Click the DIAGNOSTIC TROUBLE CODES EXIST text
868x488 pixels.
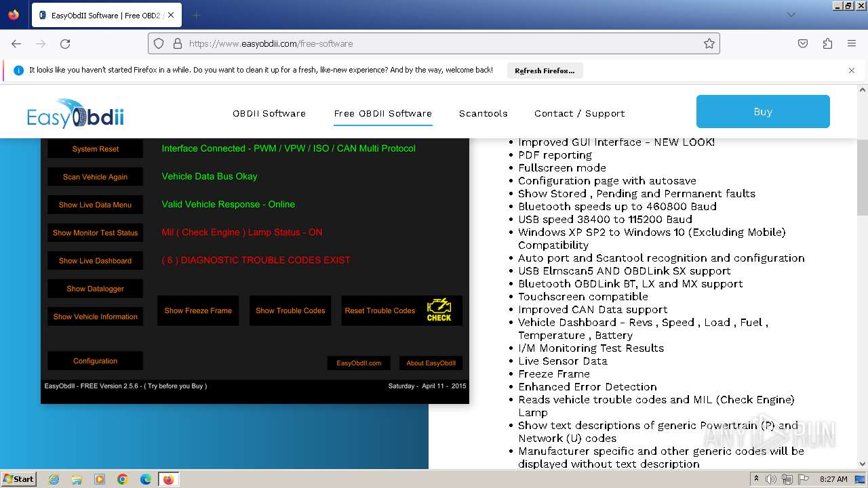point(256,260)
